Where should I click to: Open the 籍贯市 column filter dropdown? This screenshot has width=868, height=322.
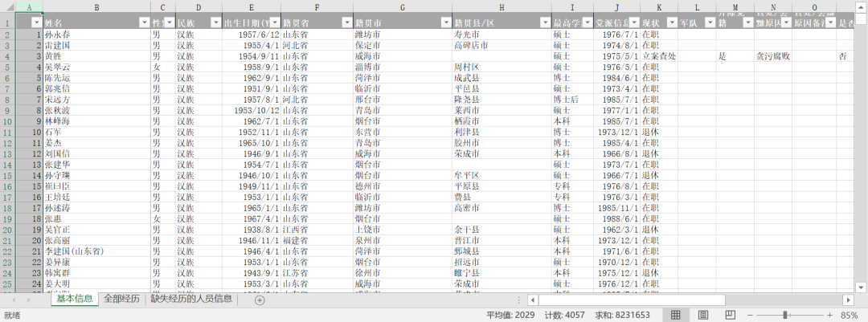pos(445,22)
